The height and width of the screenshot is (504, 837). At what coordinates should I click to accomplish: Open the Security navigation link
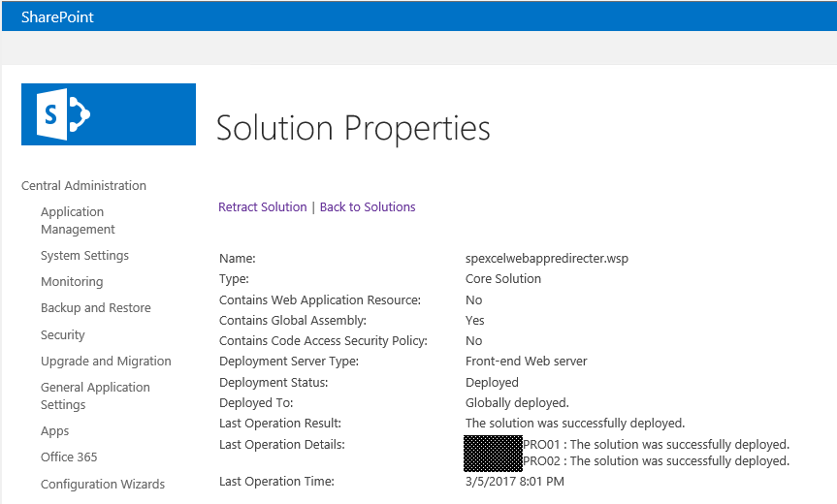click(x=63, y=334)
